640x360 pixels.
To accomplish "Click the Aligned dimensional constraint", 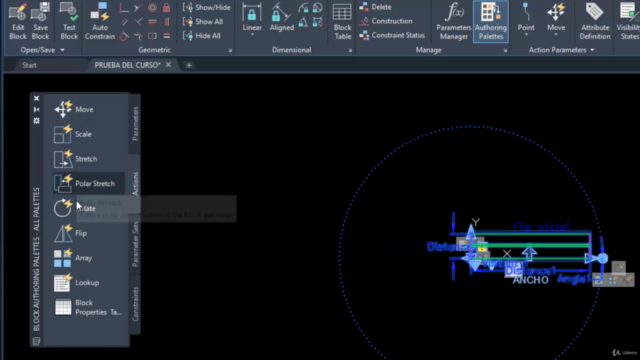I will (x=282, y=17).
